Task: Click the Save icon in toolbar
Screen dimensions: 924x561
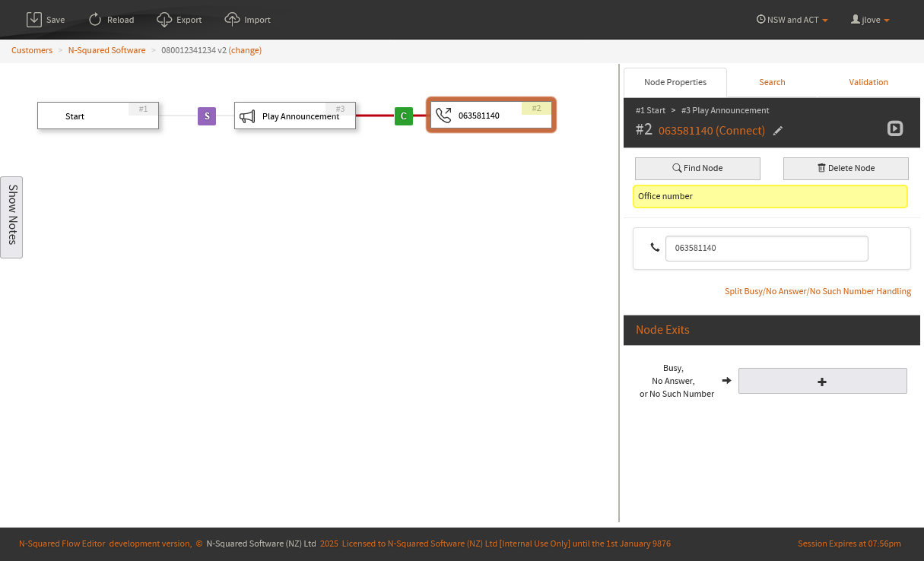Action: tap(33, 20)
